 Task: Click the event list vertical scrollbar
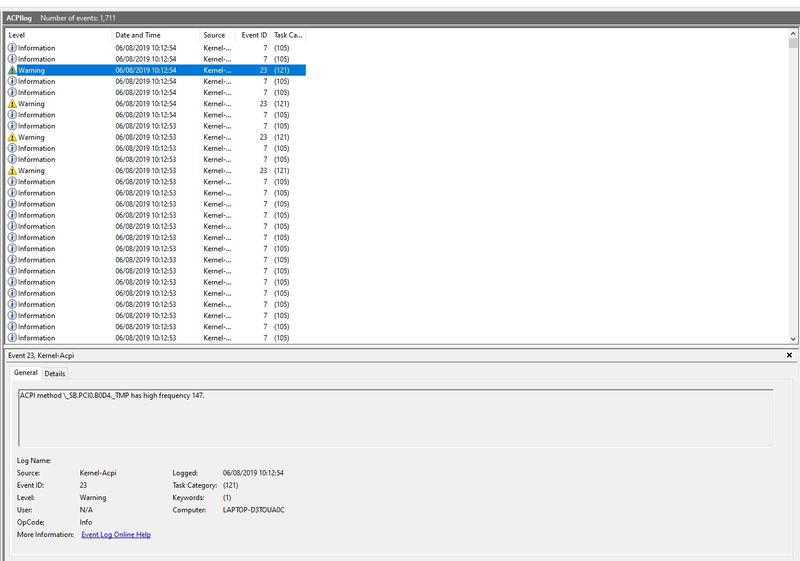click(793, 190)
